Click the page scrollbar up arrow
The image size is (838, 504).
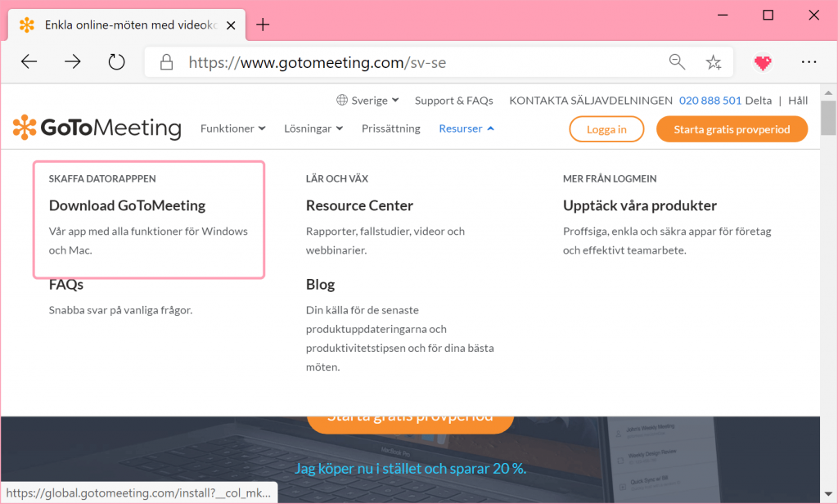(828, 92)
